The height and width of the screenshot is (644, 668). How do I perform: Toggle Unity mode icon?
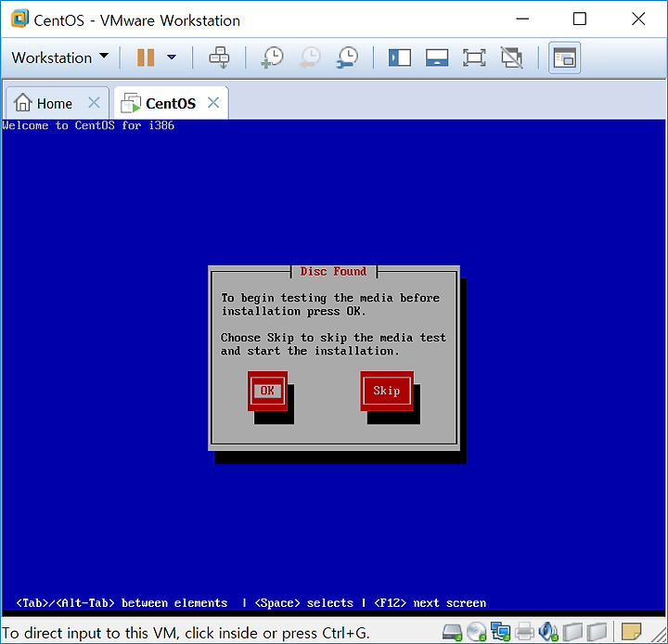click(x=511, y=58)
